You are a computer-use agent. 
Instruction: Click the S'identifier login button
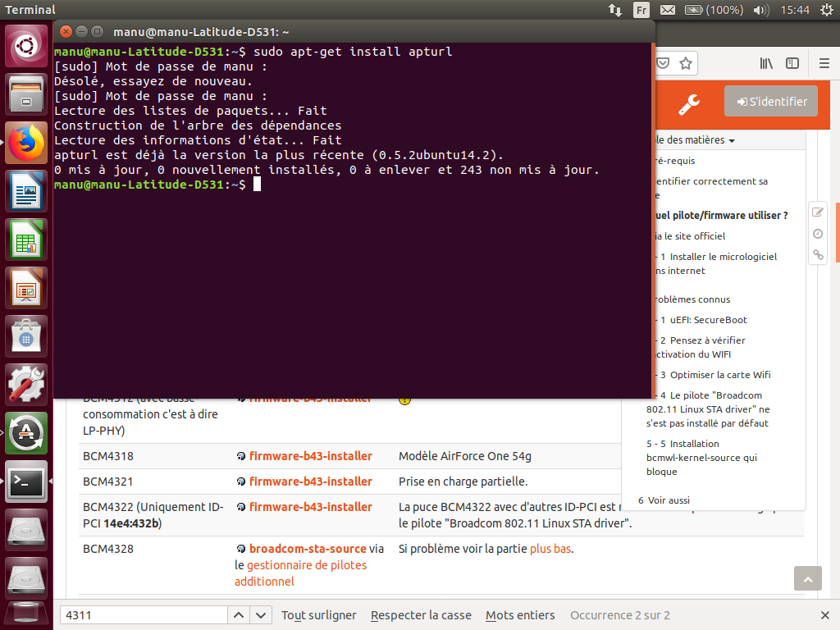771,101
